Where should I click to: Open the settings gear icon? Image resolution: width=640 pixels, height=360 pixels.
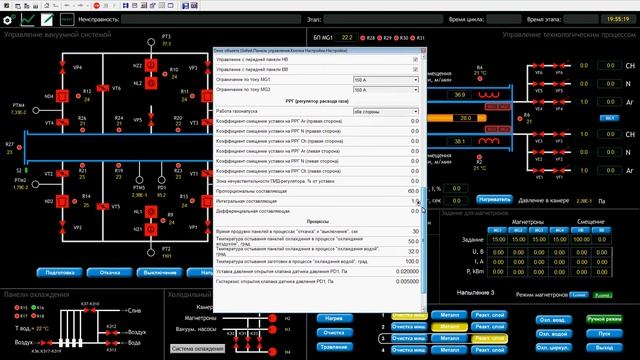click(8, 20)
